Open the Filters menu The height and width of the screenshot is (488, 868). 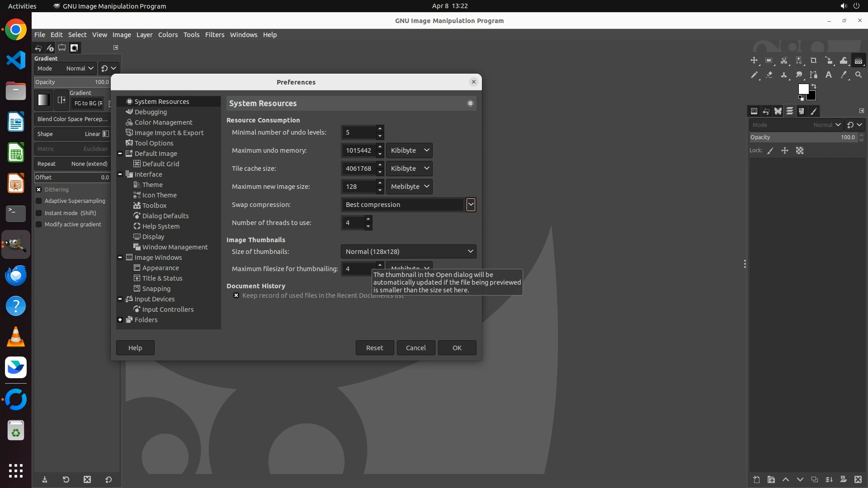click(214, 35)
